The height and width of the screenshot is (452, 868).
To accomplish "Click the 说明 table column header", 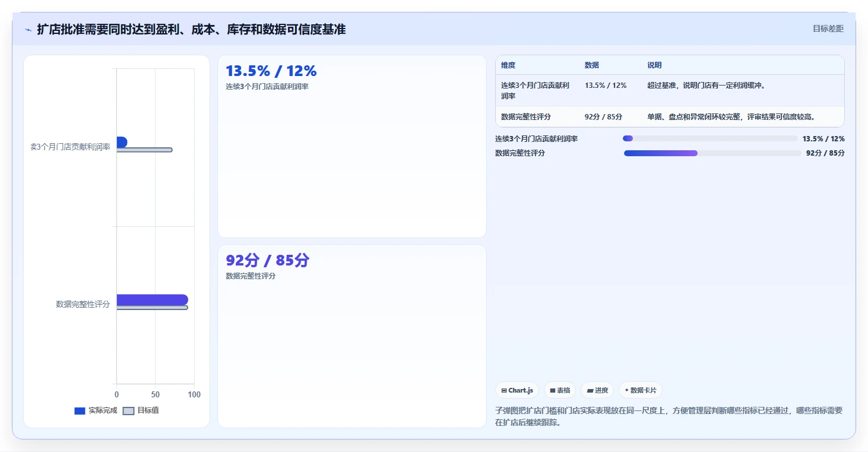I will click(655, 65).
